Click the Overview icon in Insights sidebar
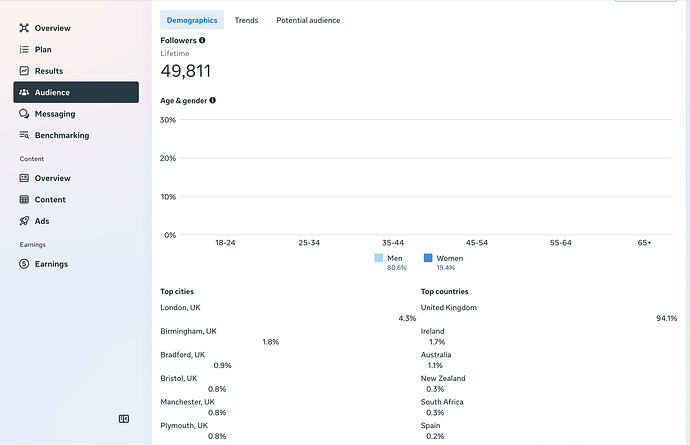The image size is (690, 445). point(24,28)
